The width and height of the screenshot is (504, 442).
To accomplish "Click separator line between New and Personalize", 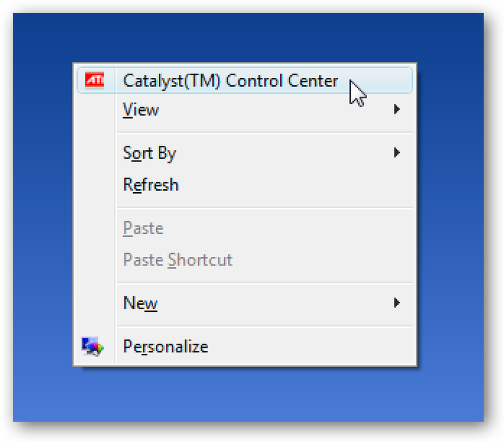I will pos(265,326).
